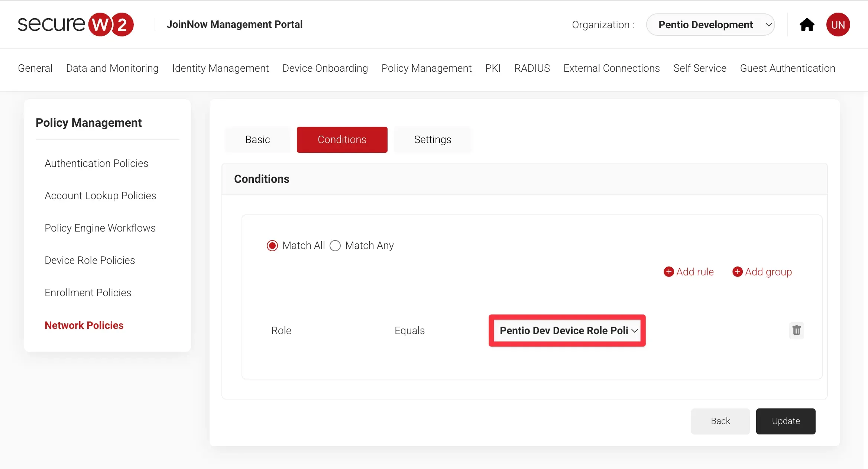The width and height of the screenshot is (868, 469).
Task: Open the PKI menu
Action: click(x=493, y=68)
